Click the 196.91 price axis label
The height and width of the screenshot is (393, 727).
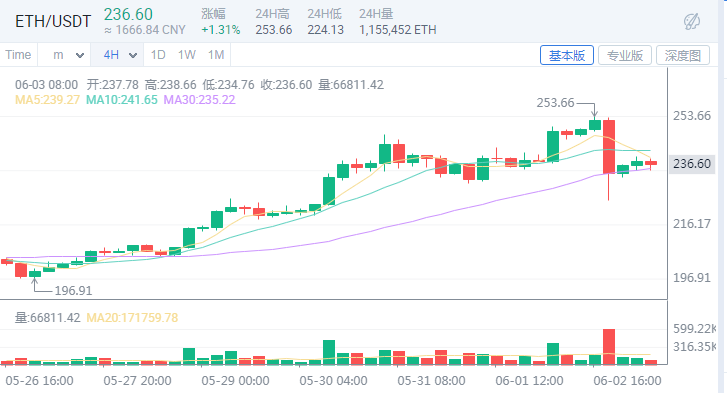[x=692, y=278]
